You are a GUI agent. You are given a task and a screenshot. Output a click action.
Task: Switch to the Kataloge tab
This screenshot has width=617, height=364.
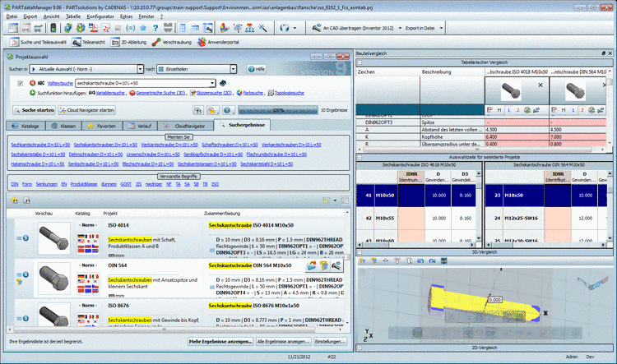pyautogui.click(x=26, y=126)
